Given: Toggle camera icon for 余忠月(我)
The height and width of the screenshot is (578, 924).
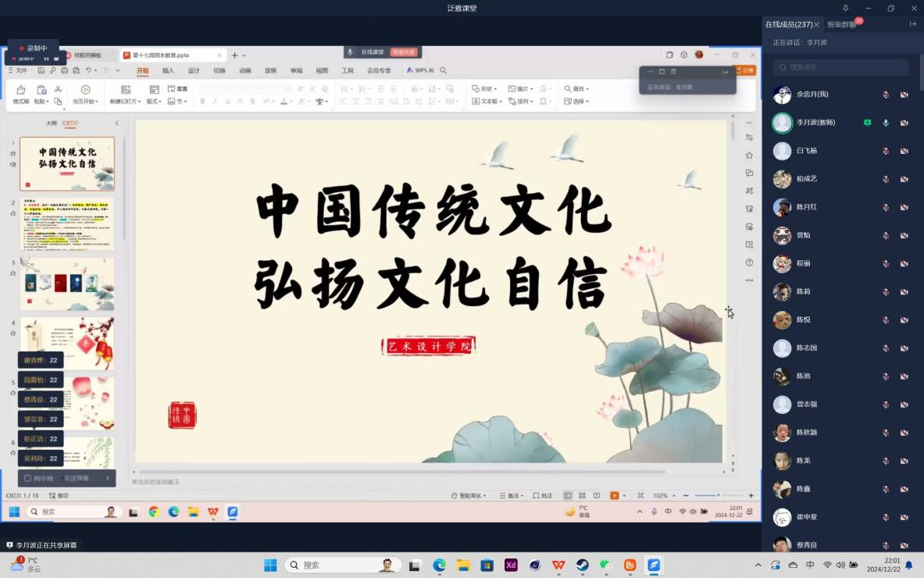Looking at the screenshot, I should [x=904, y=95].
